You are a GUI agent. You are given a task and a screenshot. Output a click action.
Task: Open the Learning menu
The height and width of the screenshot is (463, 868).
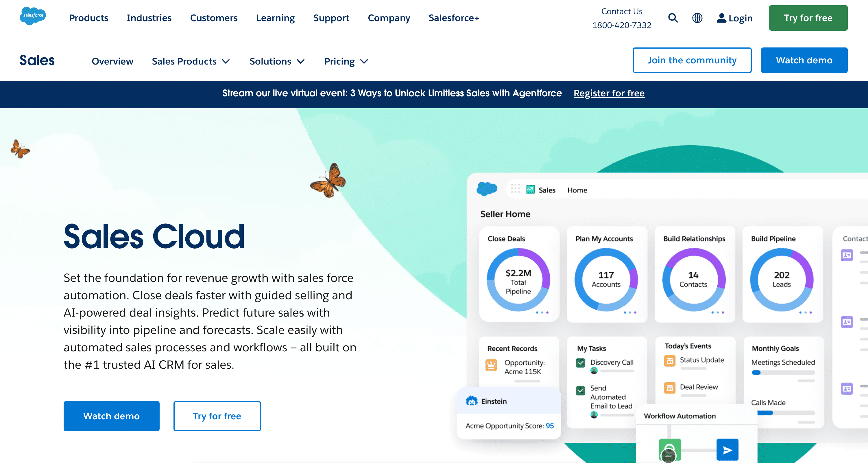pos(275,18)
